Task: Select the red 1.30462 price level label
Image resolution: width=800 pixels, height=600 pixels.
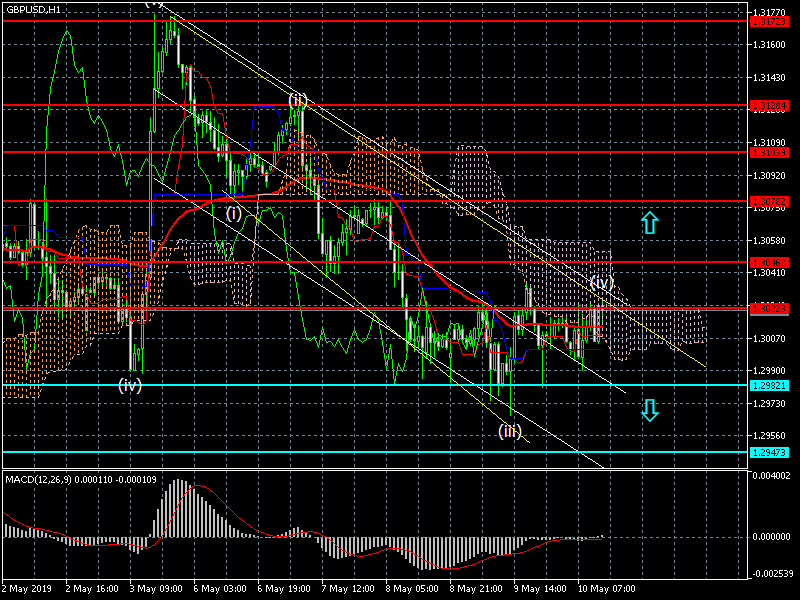Action: pyautogui.click(x=769, y=263)
